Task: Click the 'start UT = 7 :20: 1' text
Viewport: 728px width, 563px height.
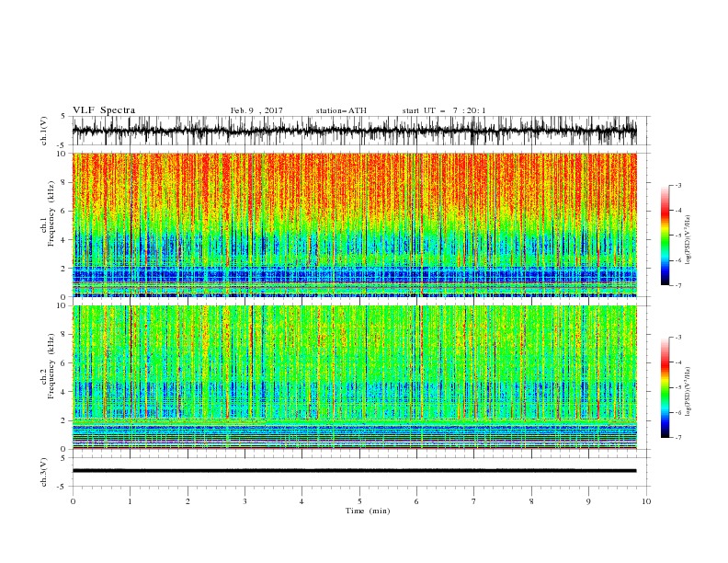Action: click(444, 110)
